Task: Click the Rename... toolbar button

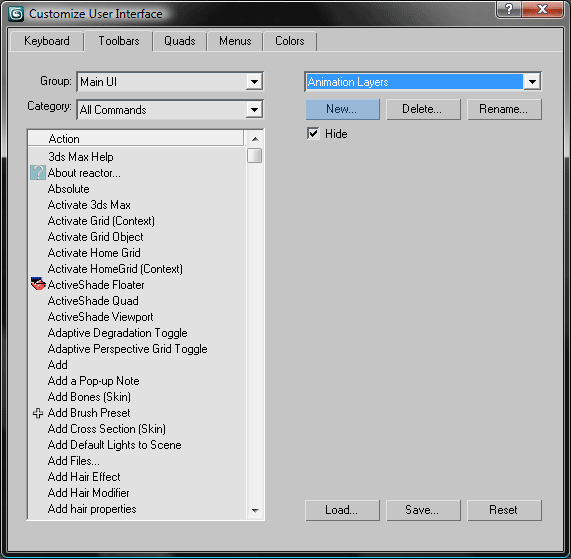Action: (504, 109)
